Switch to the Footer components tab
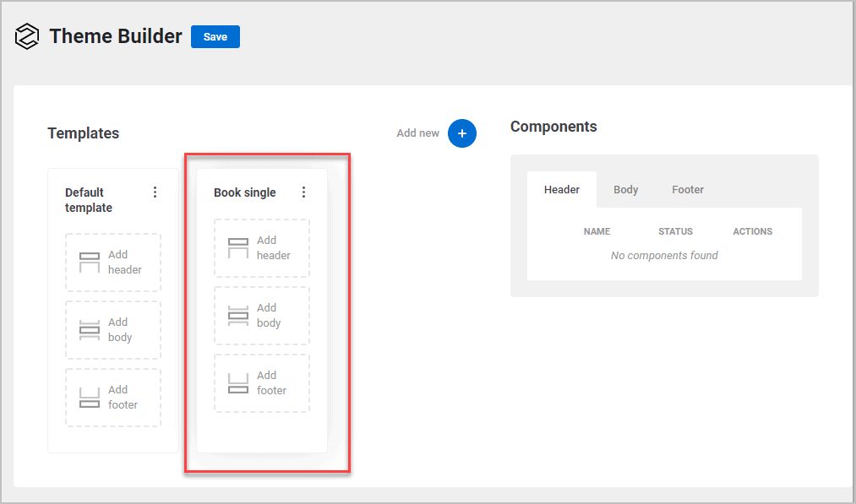The width and height of the screenshot is (856, 504). tap(688, 190)
